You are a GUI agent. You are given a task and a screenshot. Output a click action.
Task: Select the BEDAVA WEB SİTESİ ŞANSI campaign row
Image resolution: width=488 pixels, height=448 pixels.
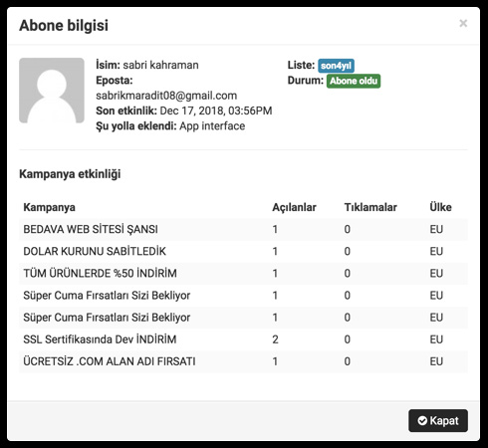243,229
